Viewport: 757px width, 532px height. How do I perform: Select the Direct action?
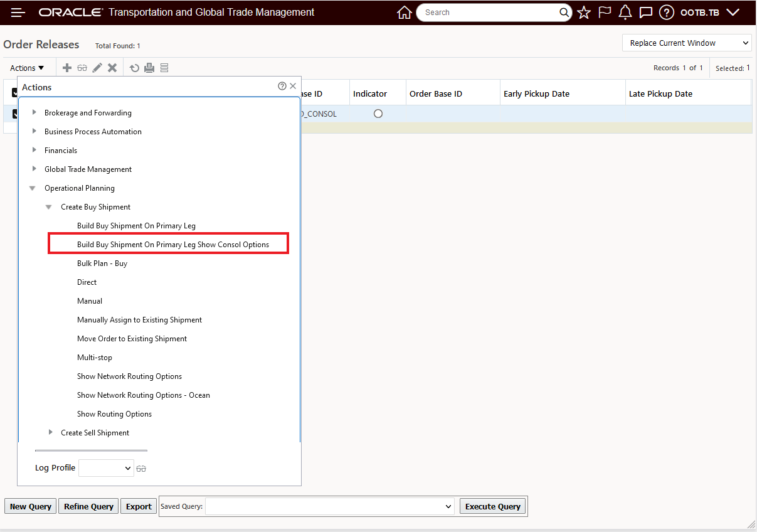point(87,282)
